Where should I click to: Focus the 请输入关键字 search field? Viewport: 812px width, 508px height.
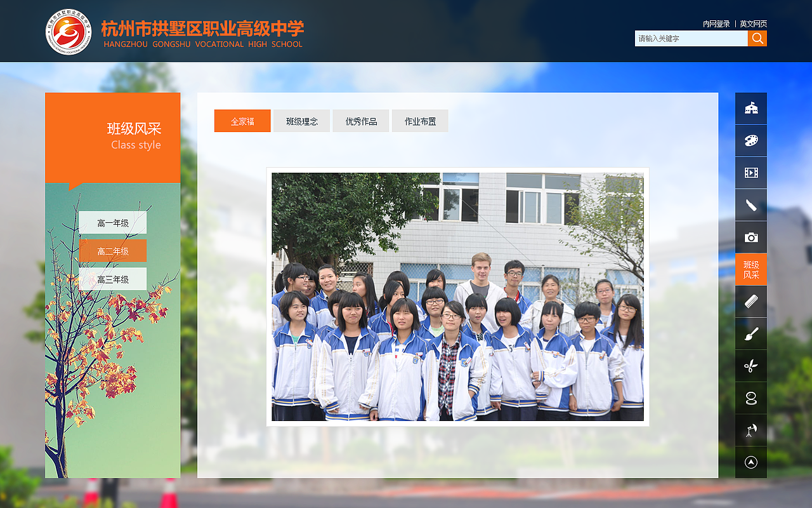pos(691,39)
